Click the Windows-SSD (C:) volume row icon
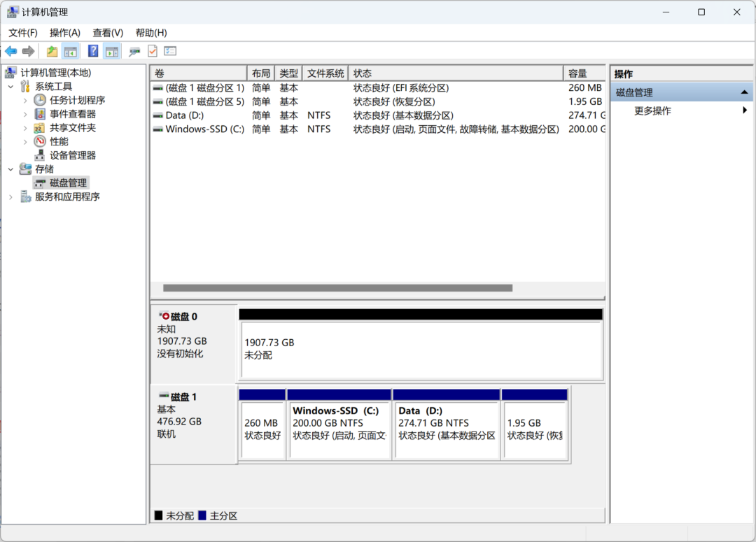This screenshot has height=542, width=756. [157, 129]
